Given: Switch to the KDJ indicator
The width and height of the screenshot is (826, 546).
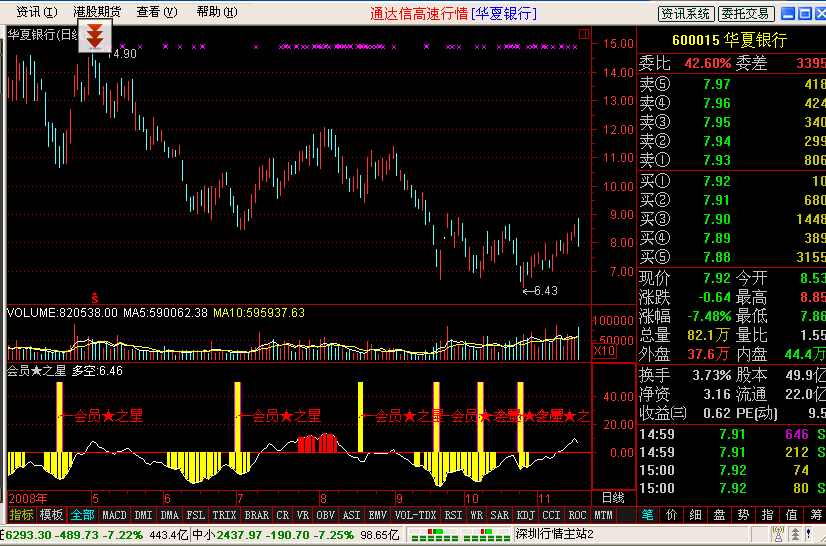Looking at the screenshot, I should (x=525, y=515).
